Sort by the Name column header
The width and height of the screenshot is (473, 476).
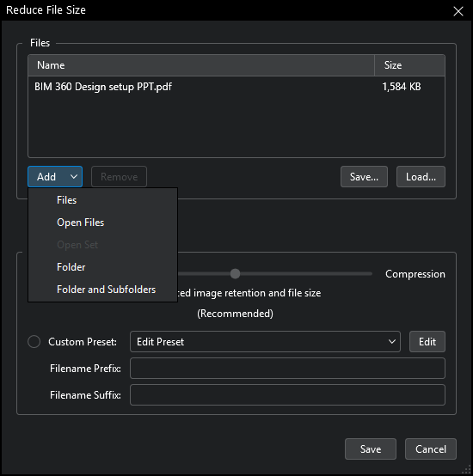(201, 65)
